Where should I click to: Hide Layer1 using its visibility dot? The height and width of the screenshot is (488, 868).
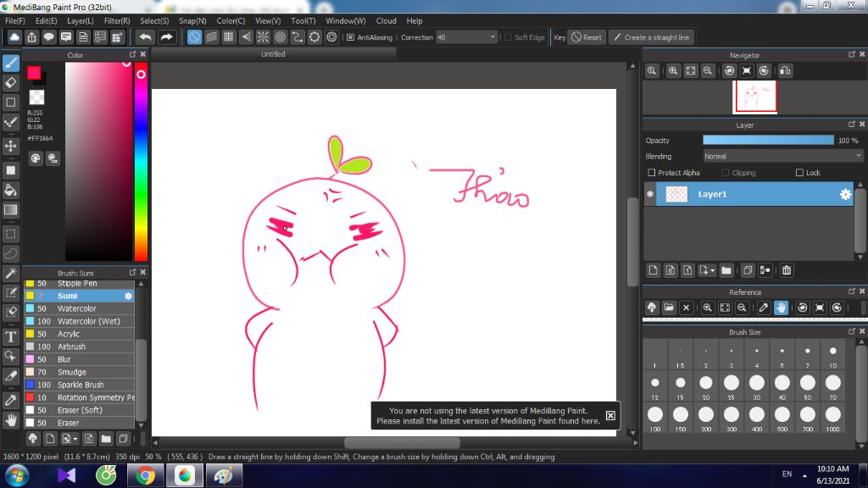pos(650,194)
